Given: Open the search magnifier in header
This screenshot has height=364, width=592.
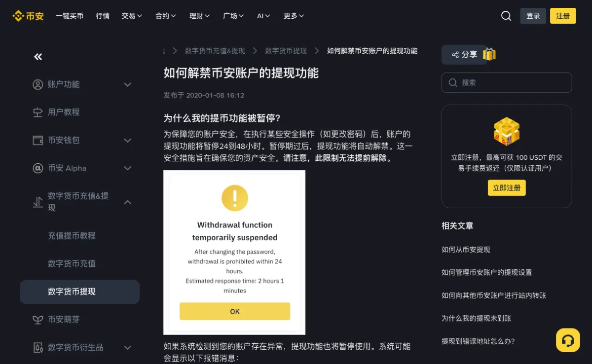Looking at the screenshot, I should (x=506, y=16).
